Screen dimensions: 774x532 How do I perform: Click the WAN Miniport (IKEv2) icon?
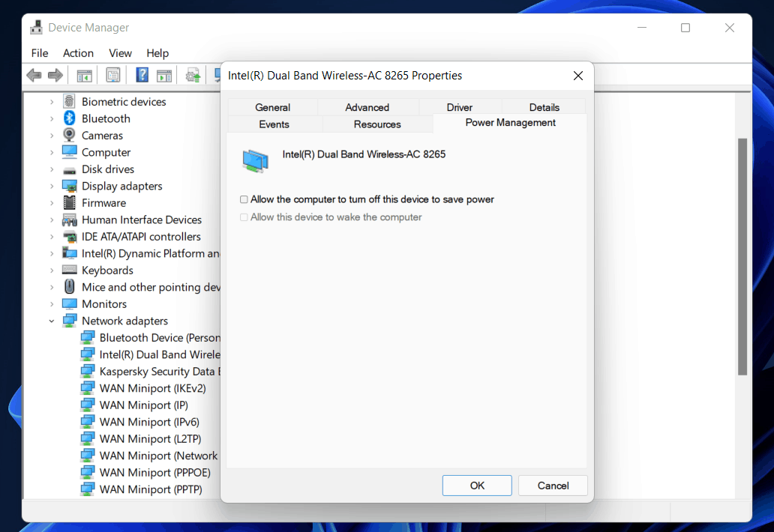click(x=88, y=388)
